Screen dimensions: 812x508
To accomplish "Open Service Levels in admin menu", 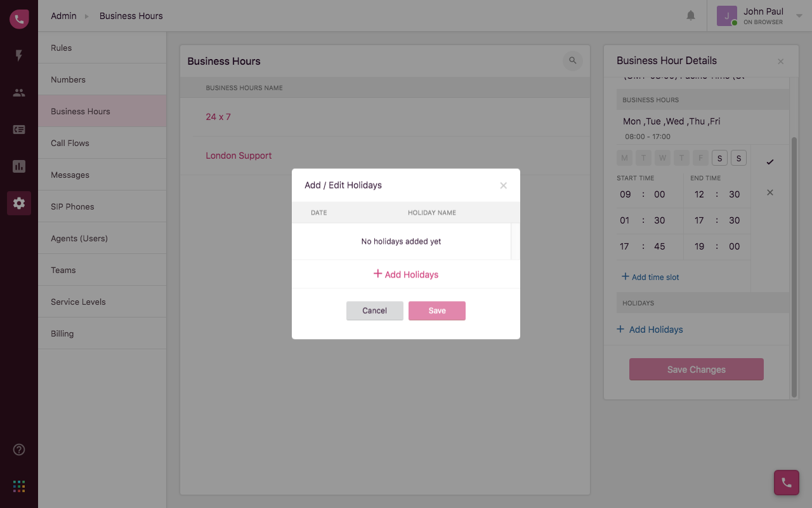I will [102, 302].
